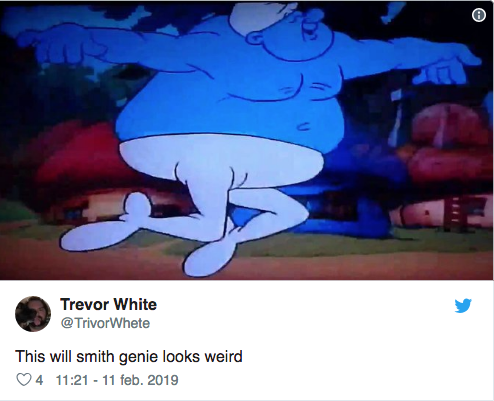Like the tweet with the heart icon
The height and width of the screenshot is (401, 494).
(23, 380)
